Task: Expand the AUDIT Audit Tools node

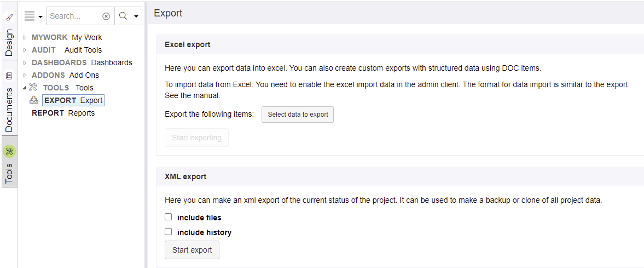Action: pos(25,50)
